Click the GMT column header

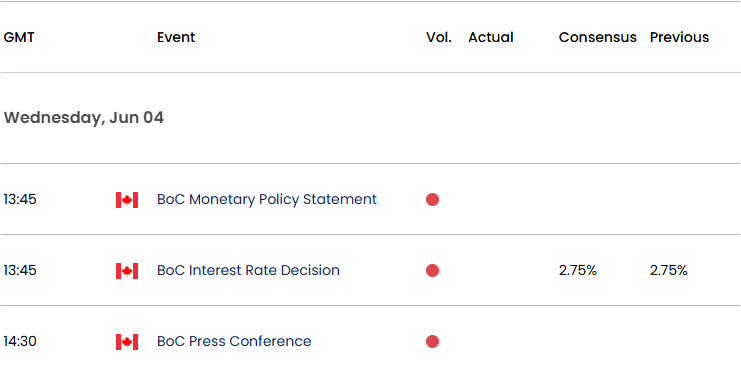tap(19, 37)
